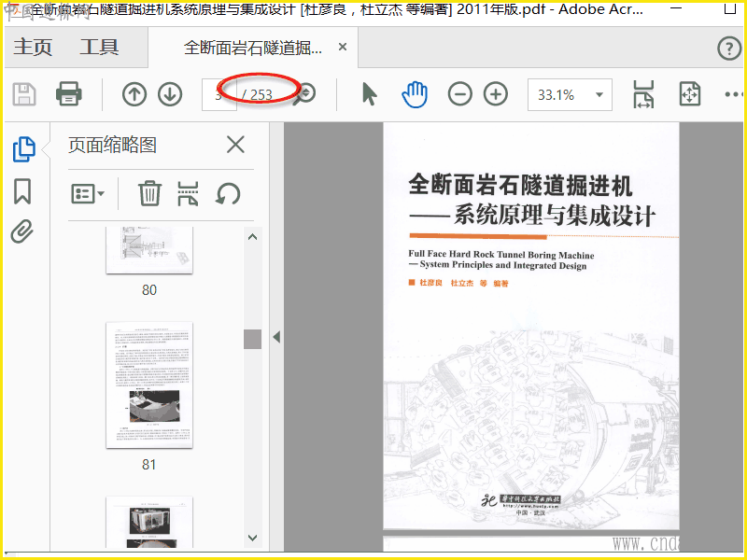The image size is (747, 560).
Task: Close the 全断面岩石隧道掘... document tab
Action: point(342,47)
